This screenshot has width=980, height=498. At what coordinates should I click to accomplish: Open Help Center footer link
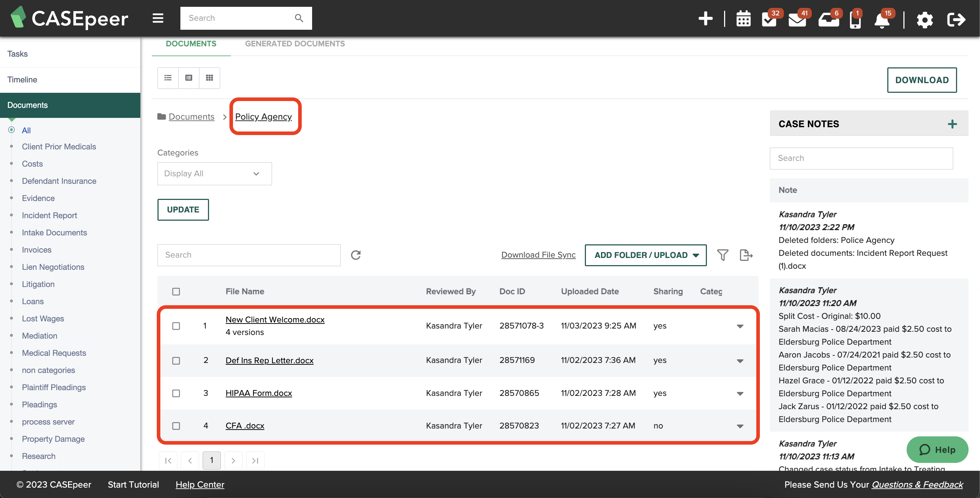click(x=200, y=484)
